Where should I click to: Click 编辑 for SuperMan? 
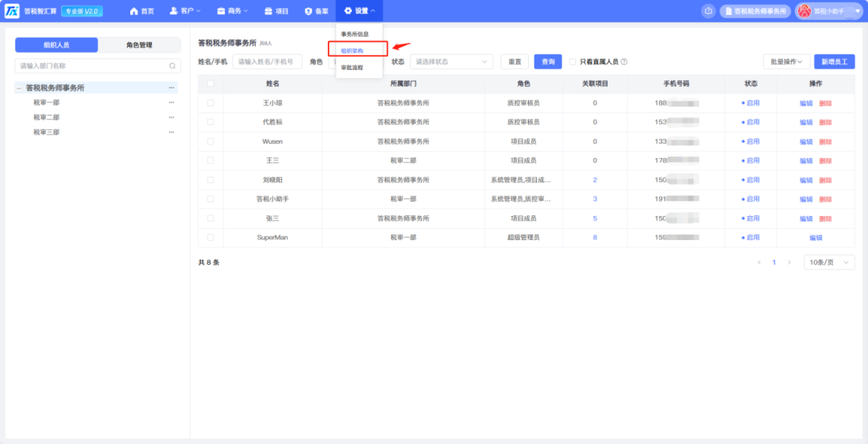point(816,238)
